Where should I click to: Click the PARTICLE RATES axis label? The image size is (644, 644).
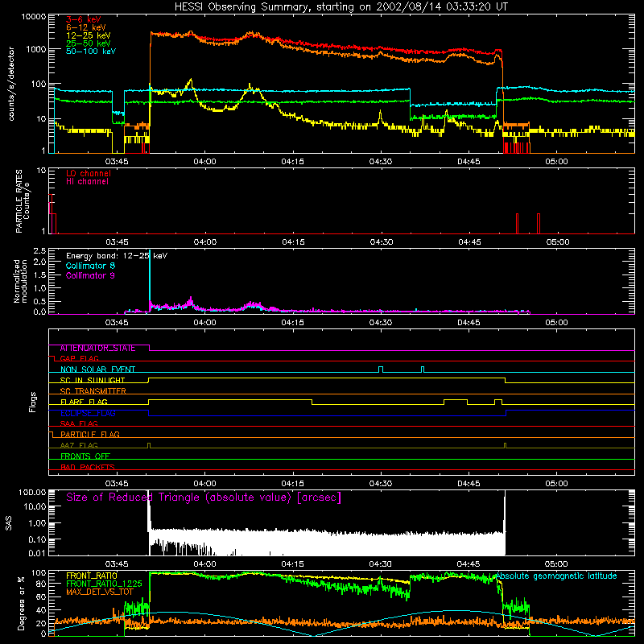click(x=23, y=201)
